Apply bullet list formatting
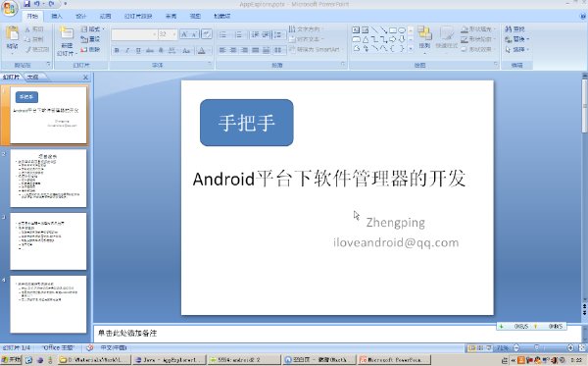Viewport: 588px width, 366px height. pyautogui.click(x=223, y=35)
